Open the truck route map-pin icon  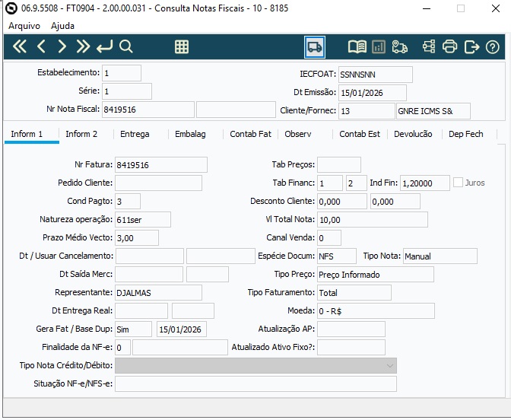pyautogui.click(x=399, y=47)
